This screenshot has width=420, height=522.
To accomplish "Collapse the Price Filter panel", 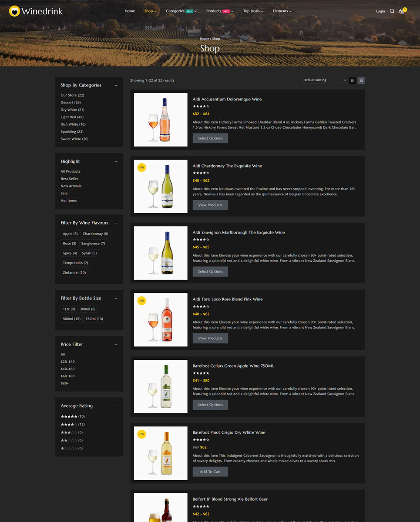I will 116,345.
